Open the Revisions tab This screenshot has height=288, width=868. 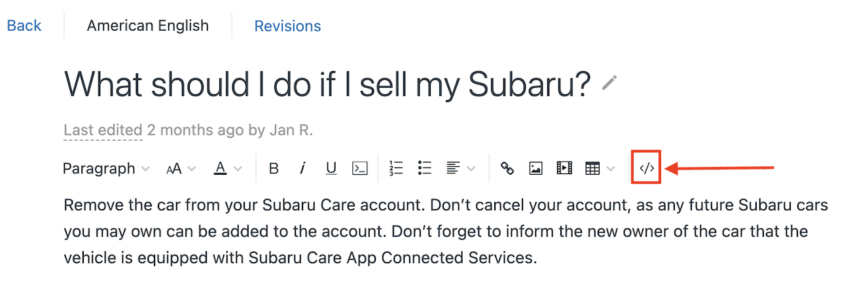287,26
